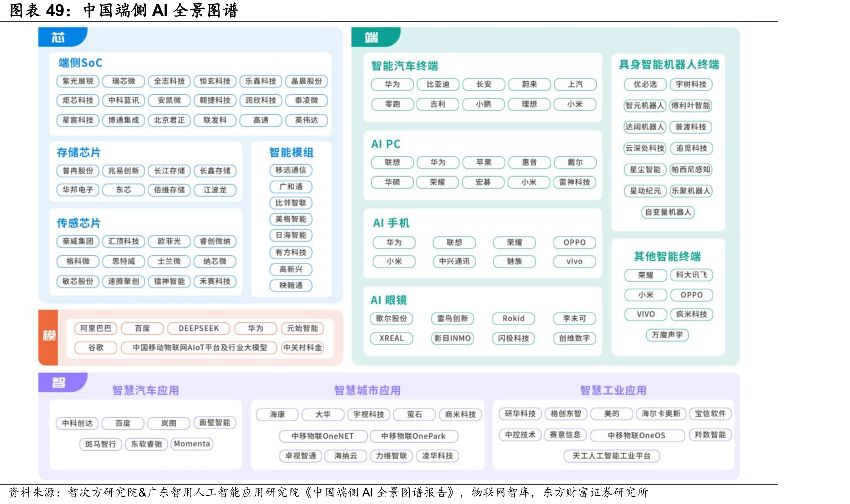This screenshot has width=850, height=504.
Task: Click the 中关村科金 pill
Action: pos(303,348)
